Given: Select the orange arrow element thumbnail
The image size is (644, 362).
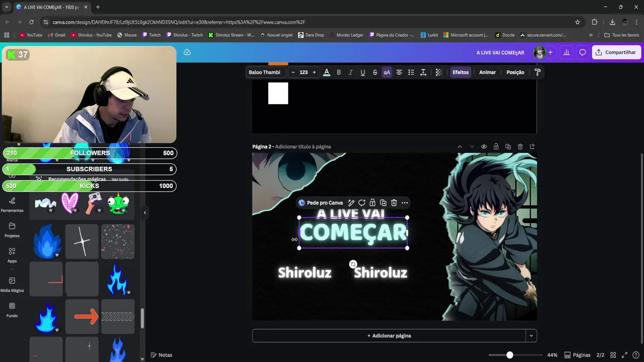Looking at the screenshot, I should click(82, 316).
